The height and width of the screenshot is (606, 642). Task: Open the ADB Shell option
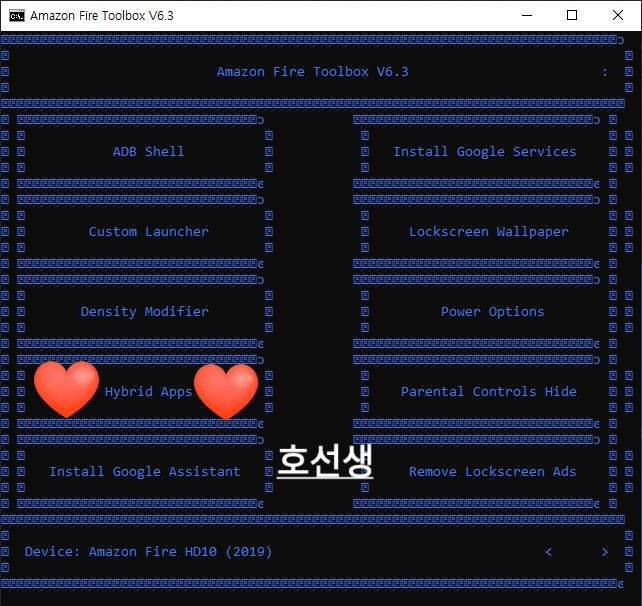(x=148, y=152)
